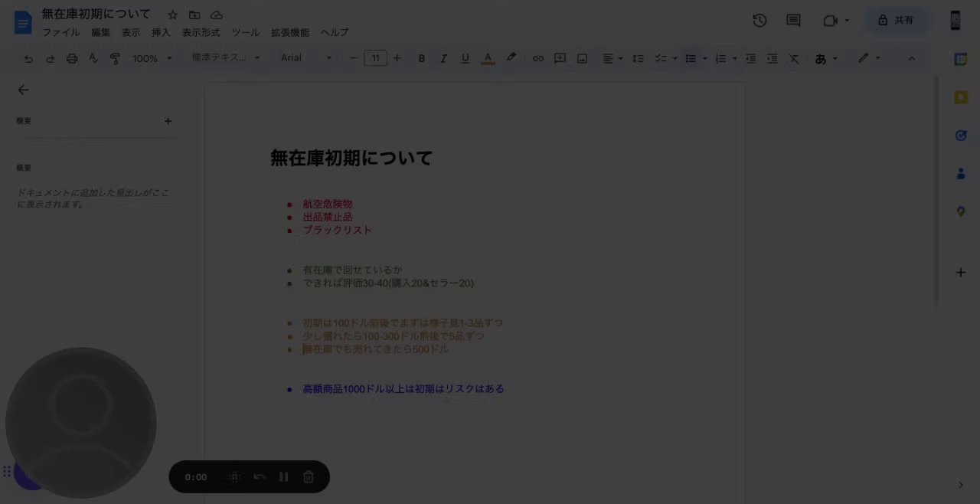Image resolution: width=980 pixels, height=504 pixels.
Task: Open the Contacts side panel
Action: point(961,174)
